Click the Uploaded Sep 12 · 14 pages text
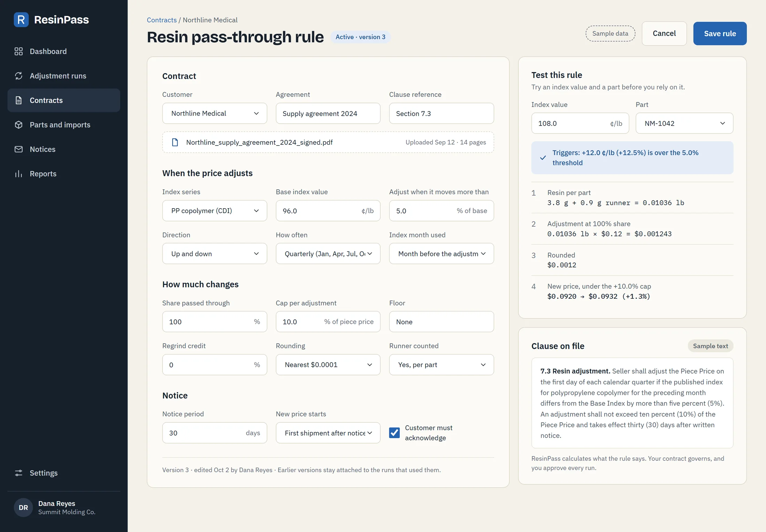The height and width of the screenshot is (532, 766). (x=446, y=142)
